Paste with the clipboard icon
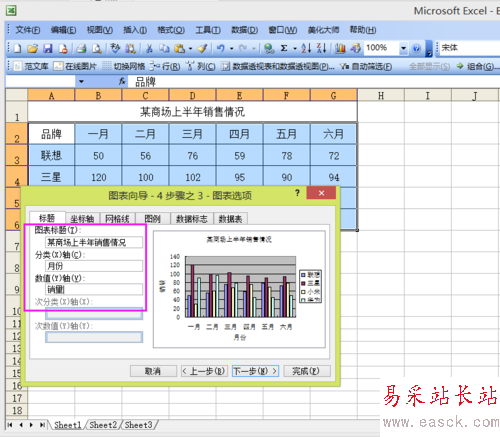Image resolution: width=500 pixels, height=437 pixels. (x=180, y=49)
